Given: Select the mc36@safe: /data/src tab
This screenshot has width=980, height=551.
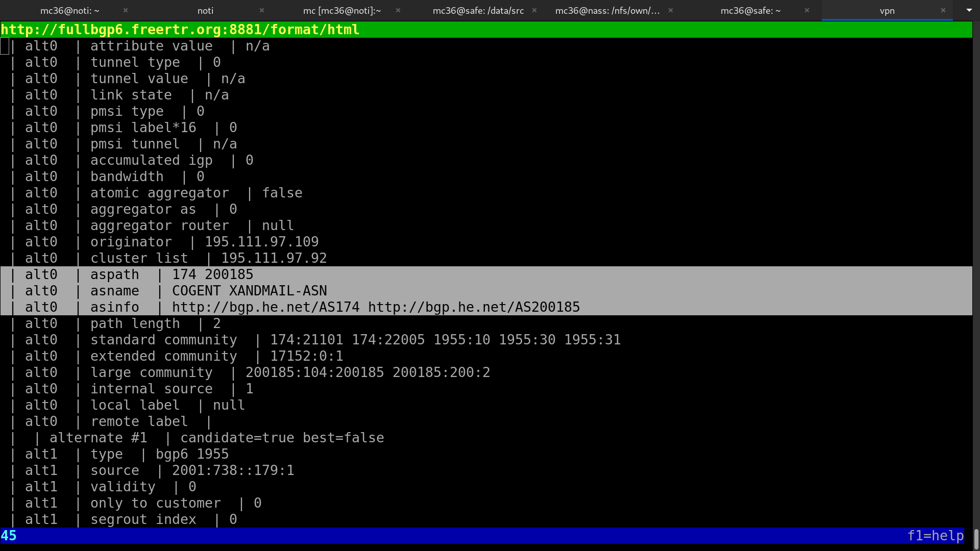Looking at the screenshot, I should [478, 10].
